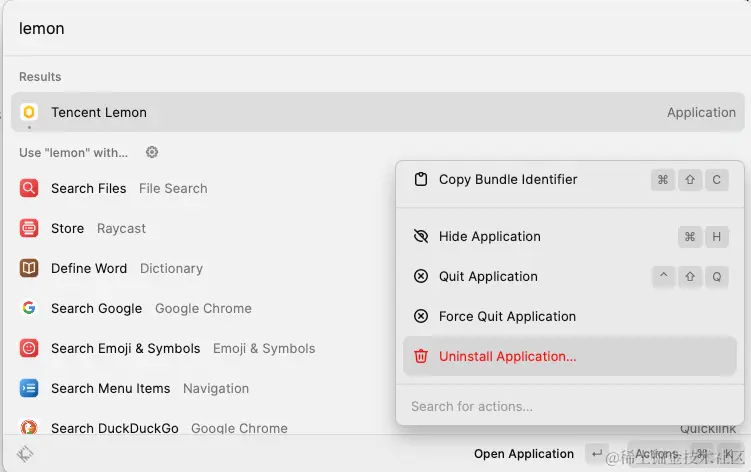Viewport: 751px width, 472px height.
Task: Click the C key hint for Copy Bundle Identifier
Action: point(717,180)
